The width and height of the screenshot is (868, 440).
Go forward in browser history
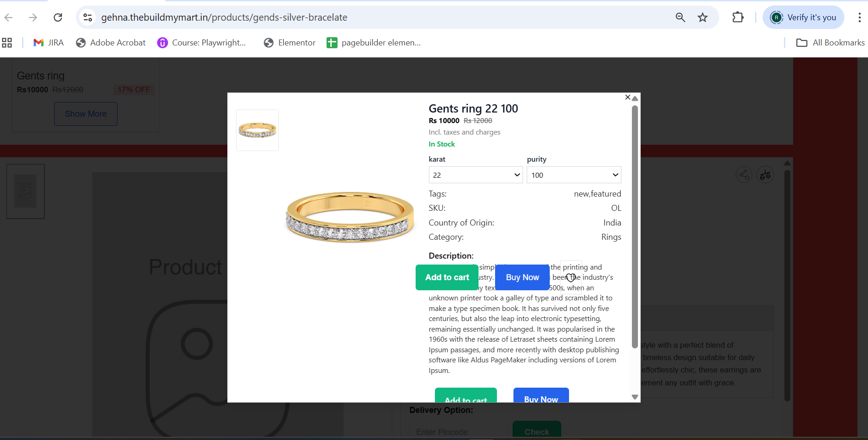[x=33, y=17]
